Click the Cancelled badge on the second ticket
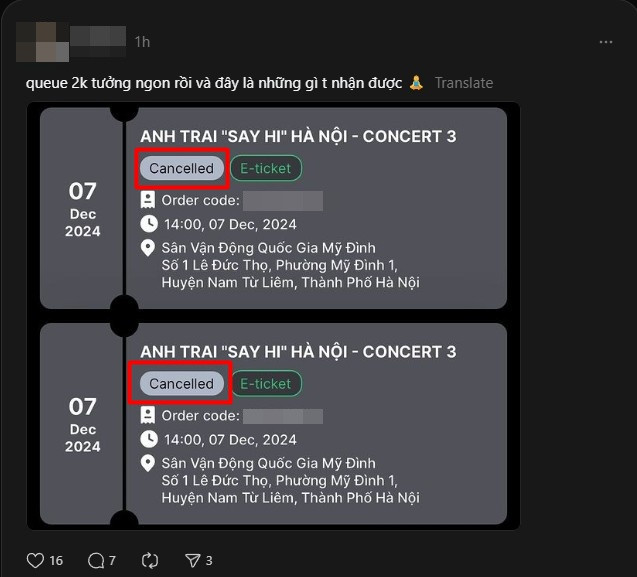The image size is (637, 577). tap(181, 383)
